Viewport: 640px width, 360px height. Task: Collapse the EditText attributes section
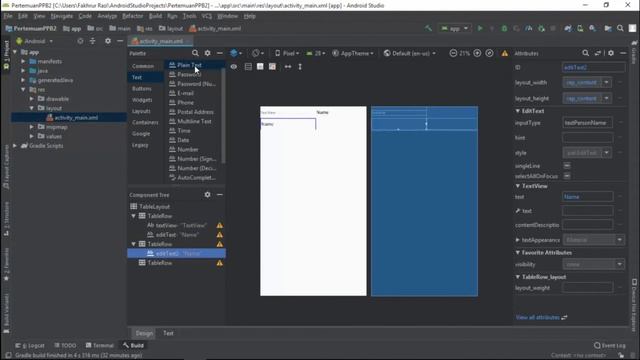[x=518, y=111]
